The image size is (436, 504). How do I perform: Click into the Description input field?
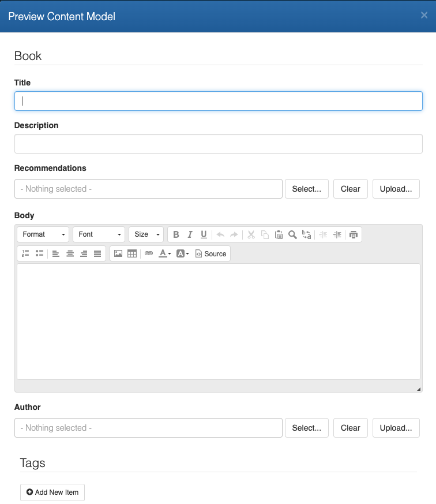218,144
